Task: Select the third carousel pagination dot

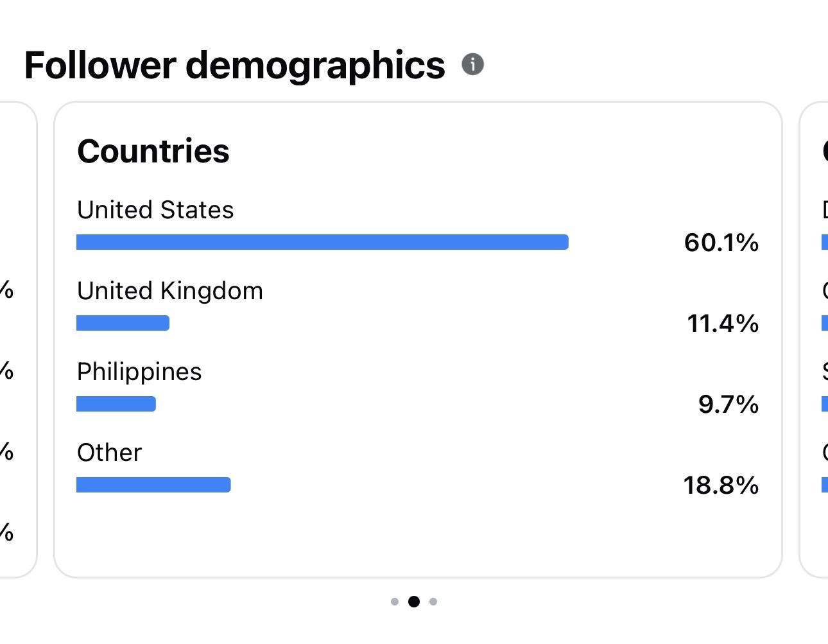Action: coord(433,602)
